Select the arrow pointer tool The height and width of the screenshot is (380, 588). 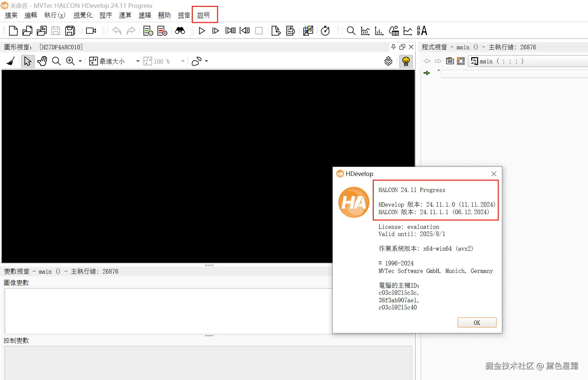(28, 61)
